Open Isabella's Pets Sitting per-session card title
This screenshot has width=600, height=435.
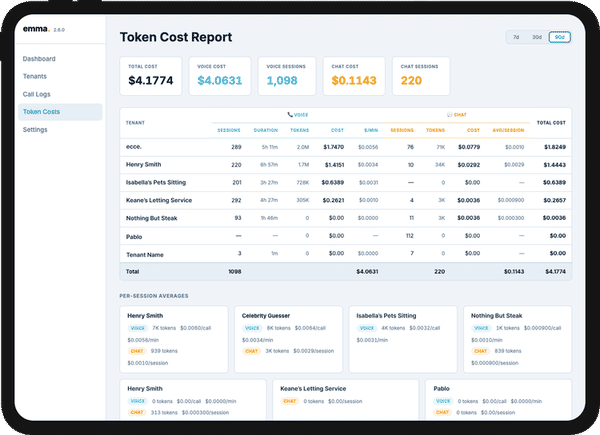(386, 316)
